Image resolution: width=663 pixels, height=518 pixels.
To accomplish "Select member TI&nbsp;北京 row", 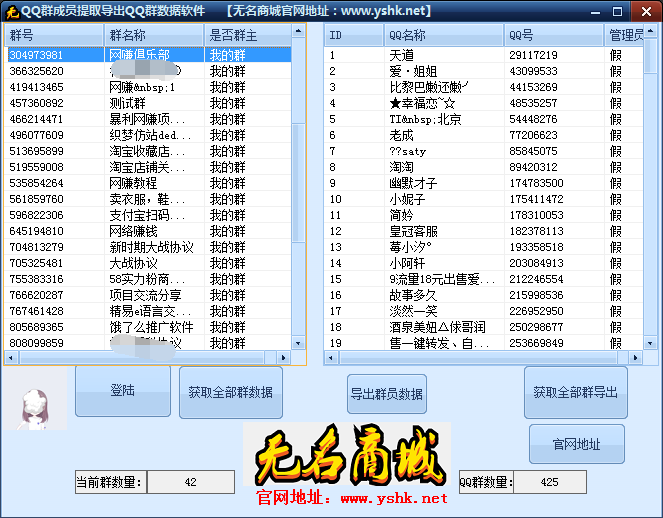I will 484,119.
